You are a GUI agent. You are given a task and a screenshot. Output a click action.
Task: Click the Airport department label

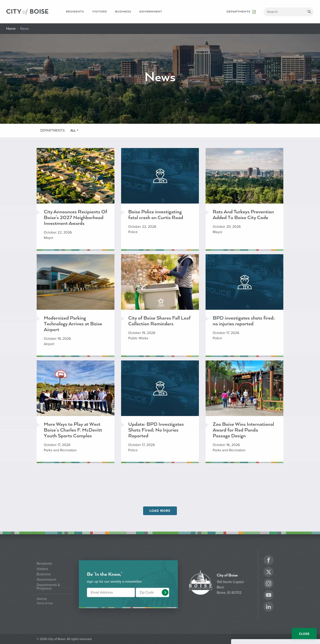[49, 344]
